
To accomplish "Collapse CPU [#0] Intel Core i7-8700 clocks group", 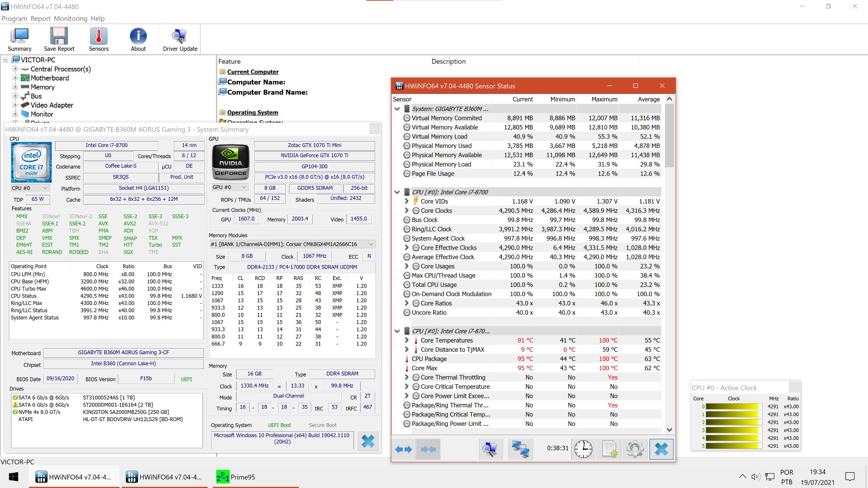I will 397,192.
